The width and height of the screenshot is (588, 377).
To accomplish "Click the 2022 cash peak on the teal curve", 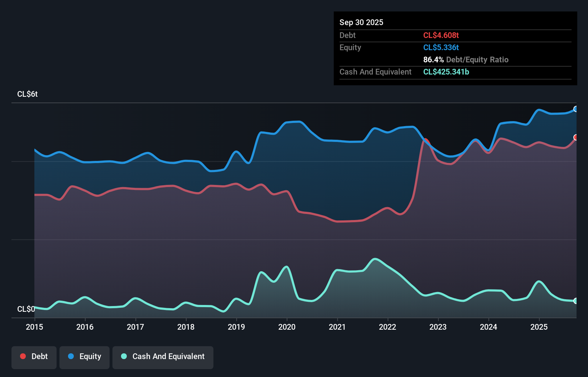I will click(375, 258).
